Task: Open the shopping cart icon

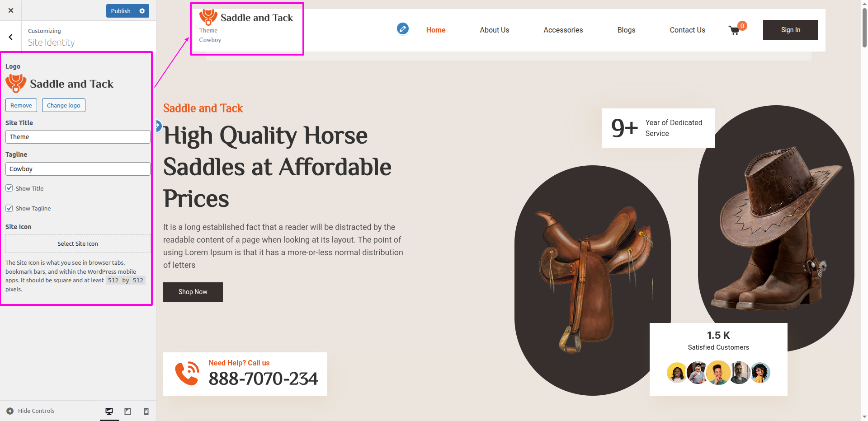Action: pyautogui.click(x=734, y=30)
